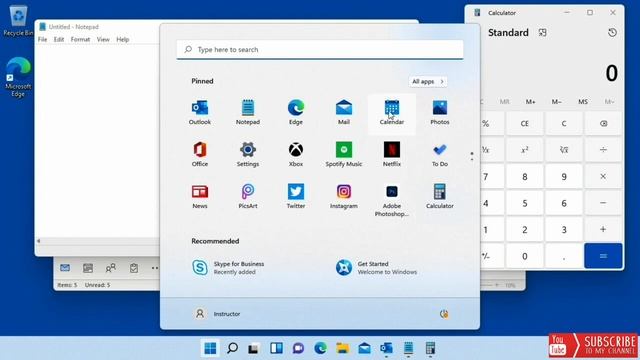The image size is (640, 360).
Task: Click the M+ memory add button
Action: point(530,102)
